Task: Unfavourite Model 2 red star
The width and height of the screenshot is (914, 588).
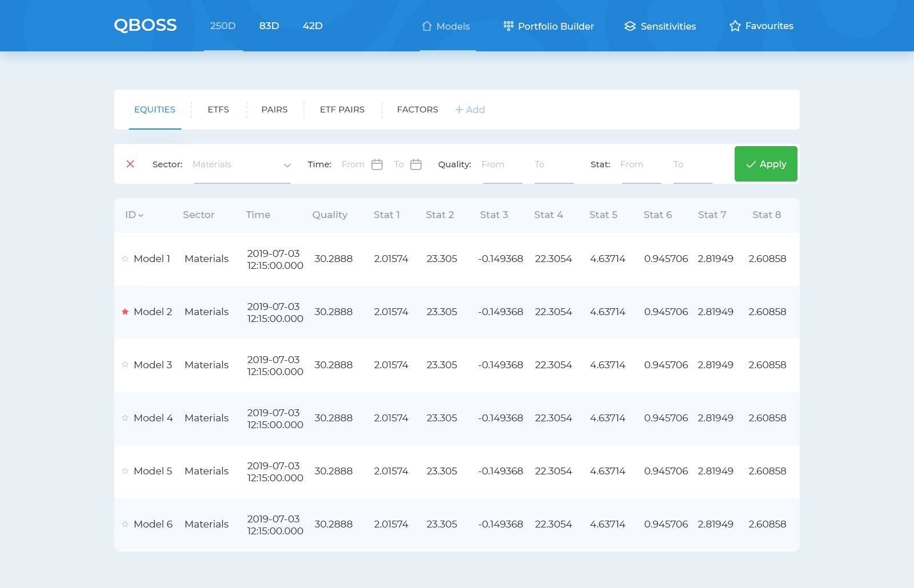Action: [125, 312]
